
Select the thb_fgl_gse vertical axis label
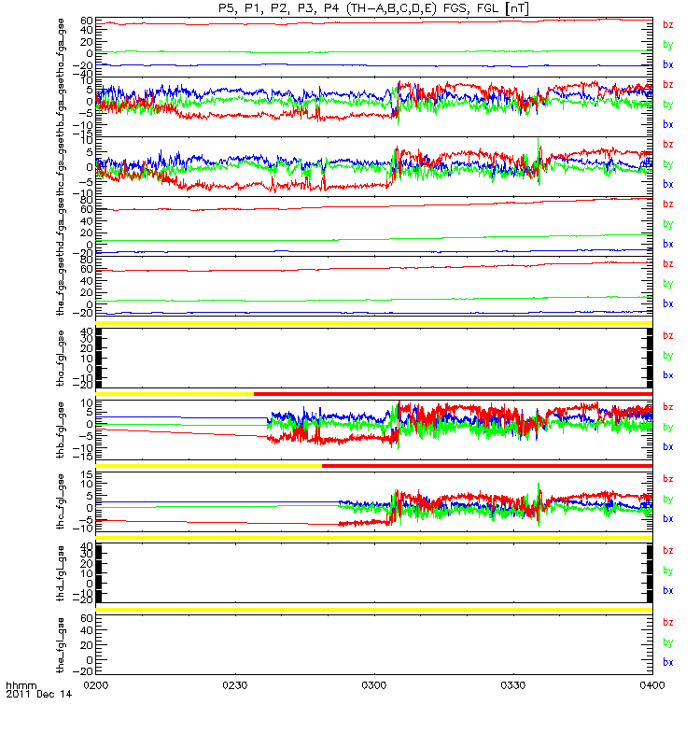click(x=61, y=430)
